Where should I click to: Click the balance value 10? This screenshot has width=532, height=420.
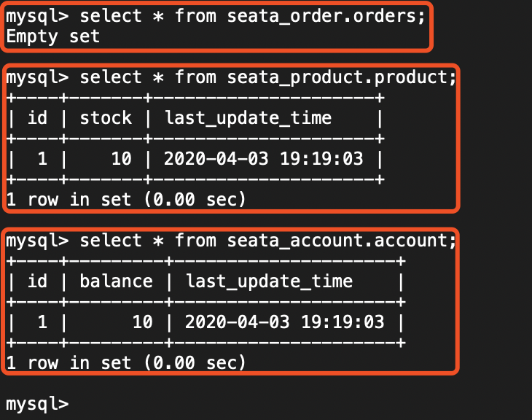[x=142, y=322]
